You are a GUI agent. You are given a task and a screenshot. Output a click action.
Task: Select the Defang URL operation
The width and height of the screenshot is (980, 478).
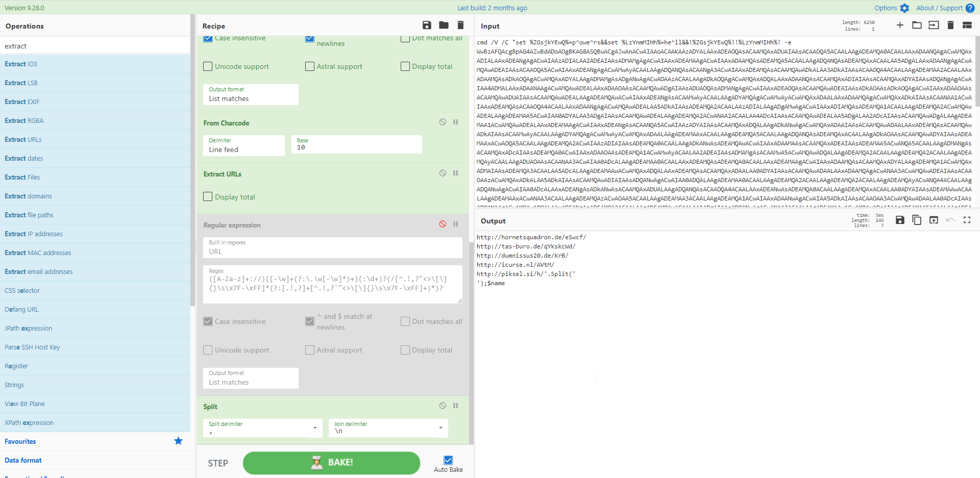coord(95,309)
